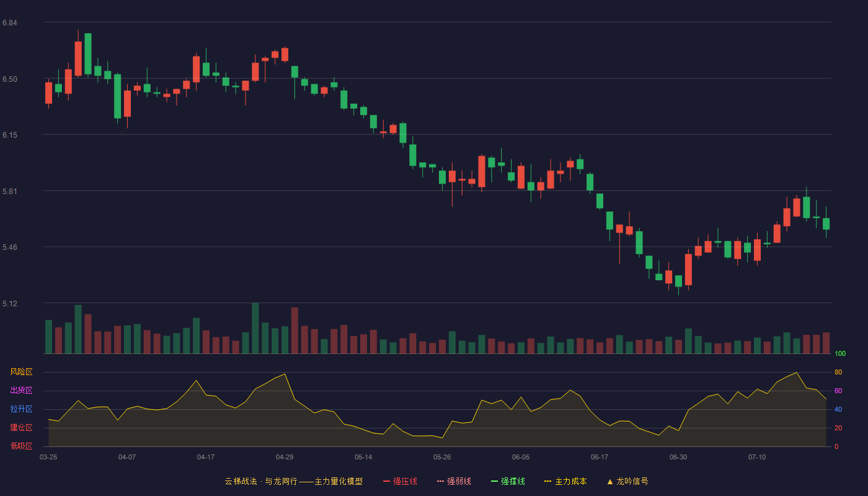The width and height of the screenshot is (868, 496).
Task: Toggle the 强弱线 series visibility label
Action: [x=459, y=481]
